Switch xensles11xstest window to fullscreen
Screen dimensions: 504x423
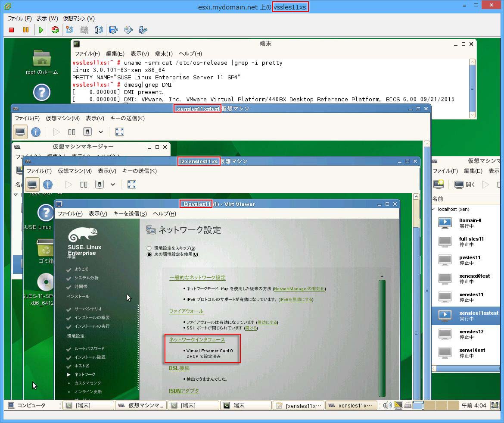pyautogui.click(x=120, y=132)
